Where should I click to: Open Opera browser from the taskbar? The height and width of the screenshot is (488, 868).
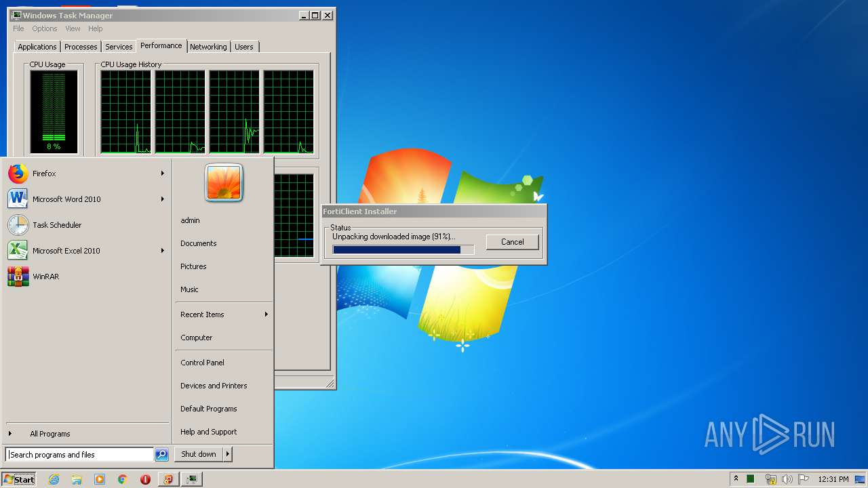point(145,479)
